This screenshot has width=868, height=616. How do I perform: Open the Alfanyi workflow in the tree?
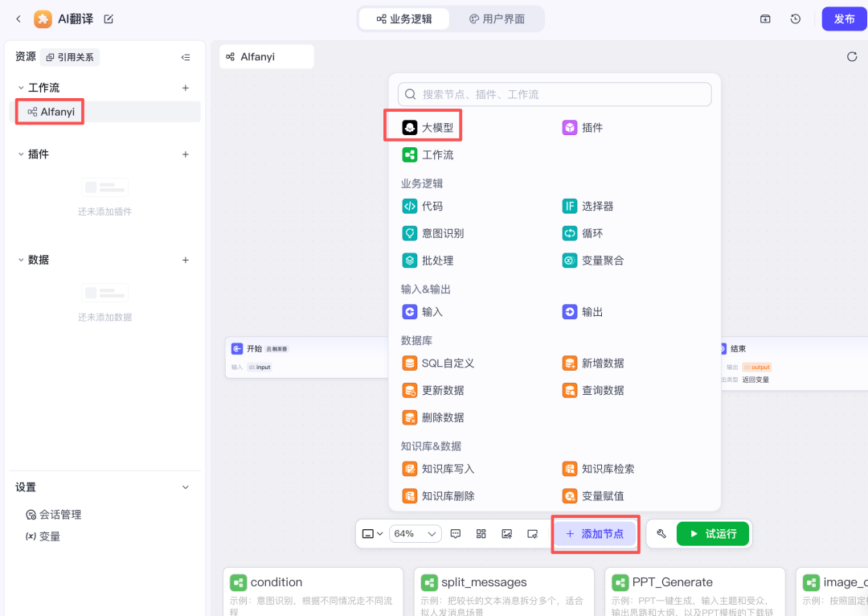pyautogui.click(x=57, y=112)
